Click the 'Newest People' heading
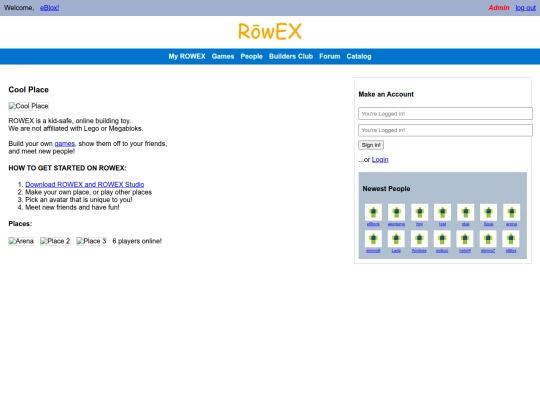Screen dimensions: 540x405 386,189
